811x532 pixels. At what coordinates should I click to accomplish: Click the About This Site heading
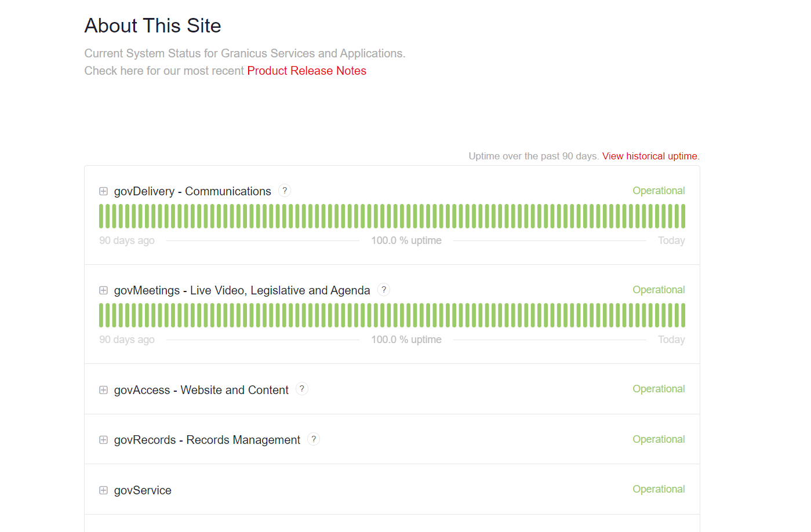[153, 25]
